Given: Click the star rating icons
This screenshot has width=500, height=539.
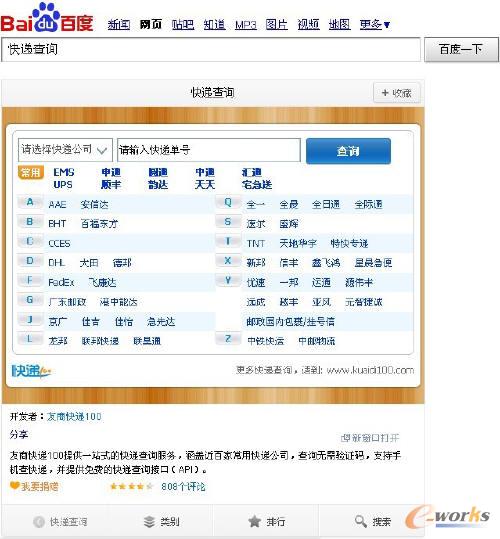Looking at the screenshot, I should tap(131, 486).
